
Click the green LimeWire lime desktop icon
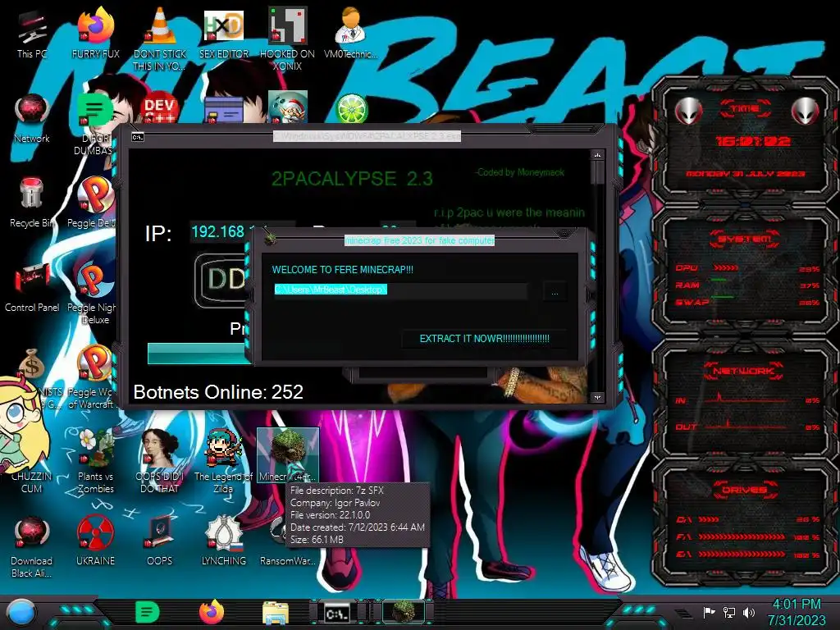pos(351,109)
